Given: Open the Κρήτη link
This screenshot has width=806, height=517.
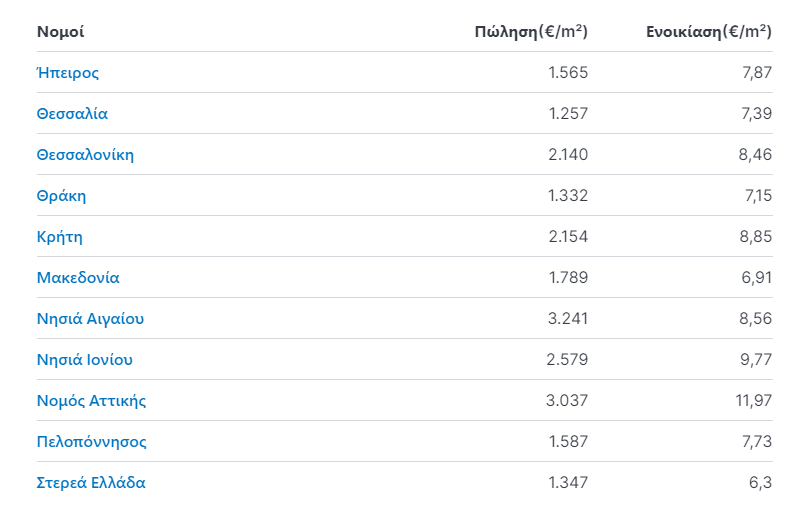Looking at the screenshot, I should pos(60,237).
